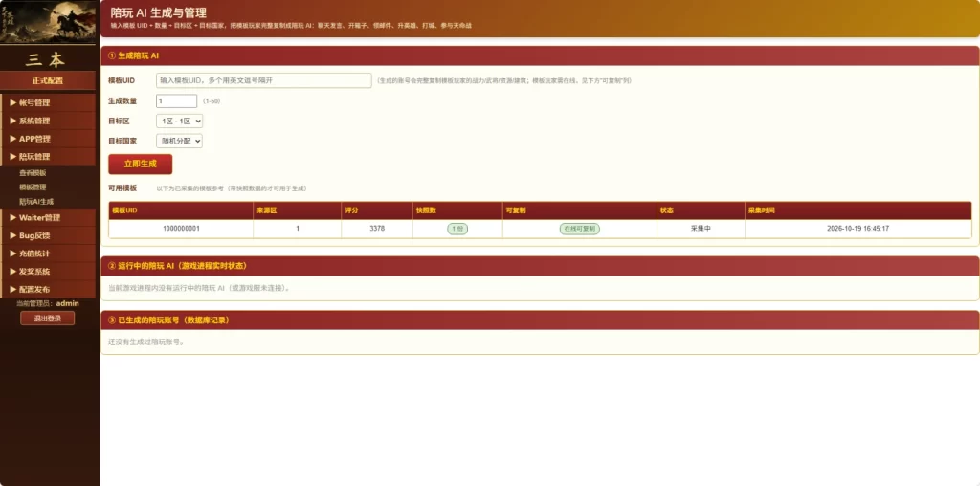980x486 pixels.
Task: Open the 目标国家 dropdown showing 随机分配
Action: [x=179, y=142]
